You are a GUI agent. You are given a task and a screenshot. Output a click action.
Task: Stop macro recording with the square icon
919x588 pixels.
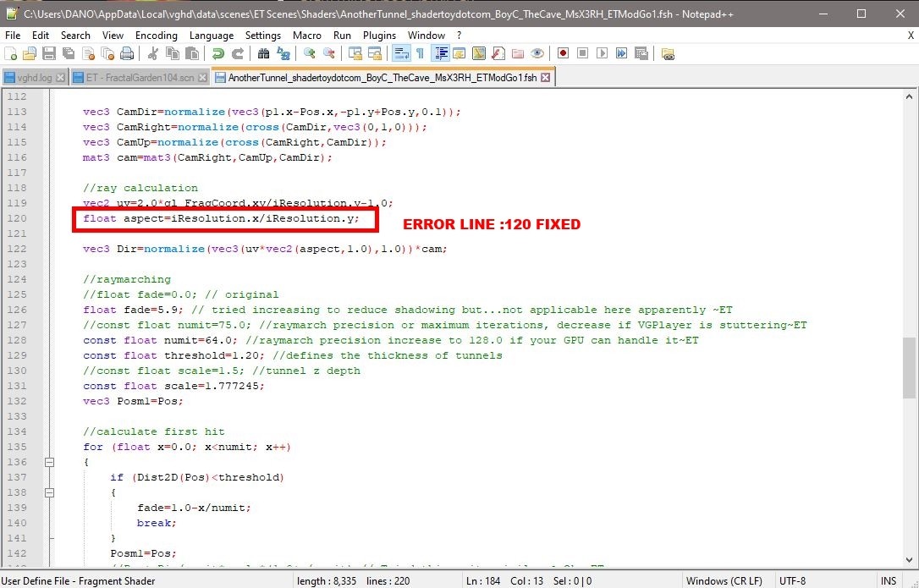[x=582, y=54]
